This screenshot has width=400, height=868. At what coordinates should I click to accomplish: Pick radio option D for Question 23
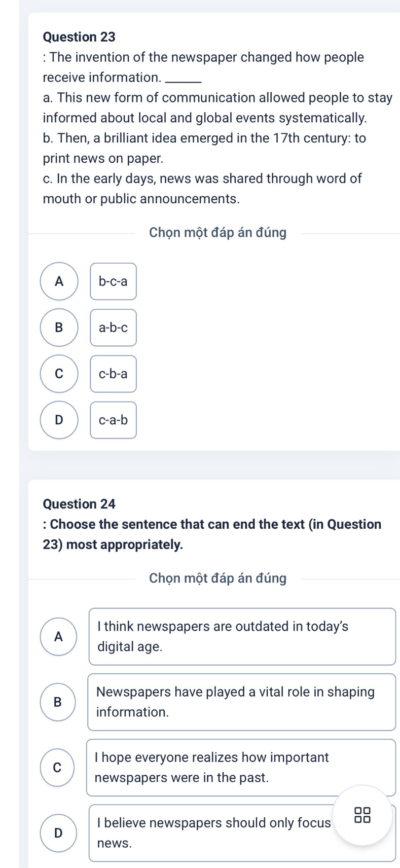(59, 420)
